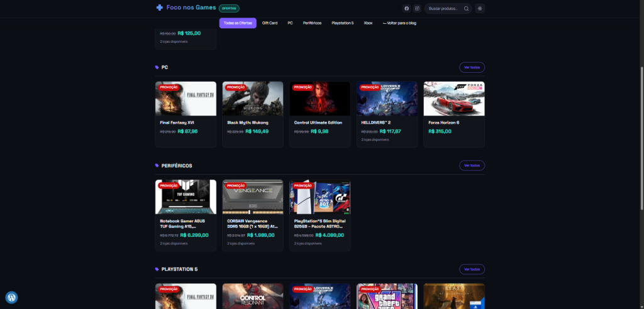Open the Black Myth: Wukong thumbnail
Screen dimensions: 644x309
(253, 99)
